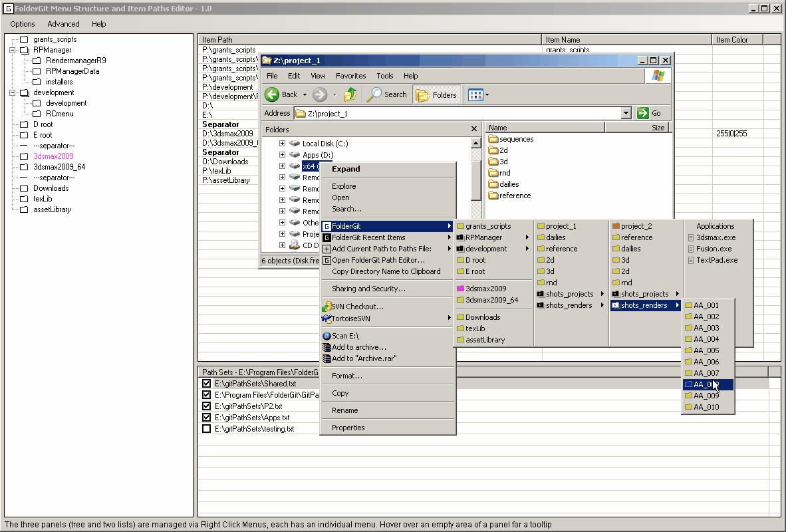Toggle the Program Files\FolderGit path set checkbox

pos(207,395)
